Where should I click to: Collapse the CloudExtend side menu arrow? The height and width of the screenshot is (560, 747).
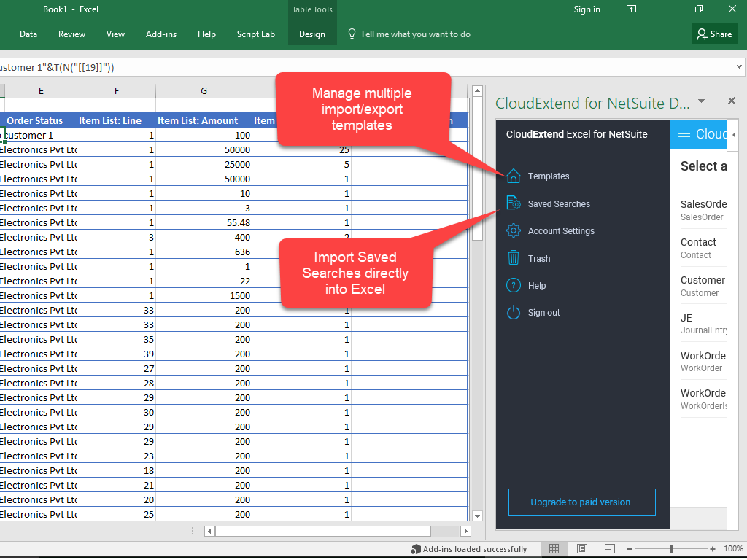pos(734,135)
